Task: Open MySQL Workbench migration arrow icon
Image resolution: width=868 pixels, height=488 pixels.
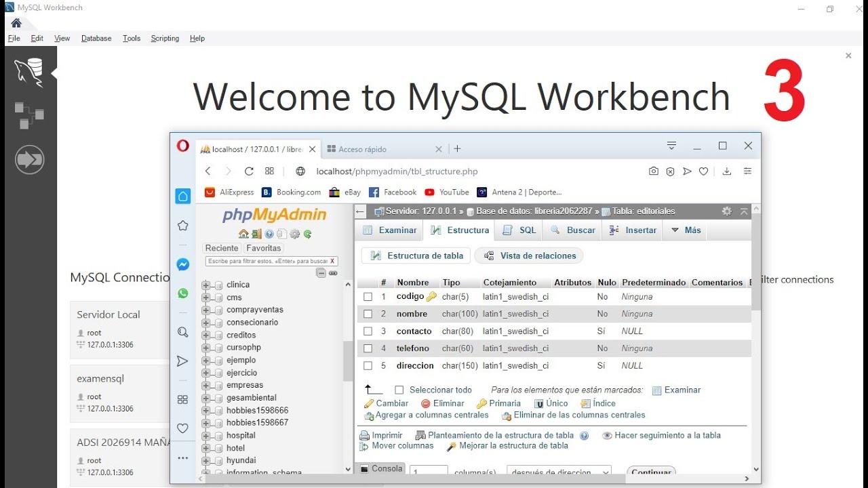Action: (x=29, y=160)
